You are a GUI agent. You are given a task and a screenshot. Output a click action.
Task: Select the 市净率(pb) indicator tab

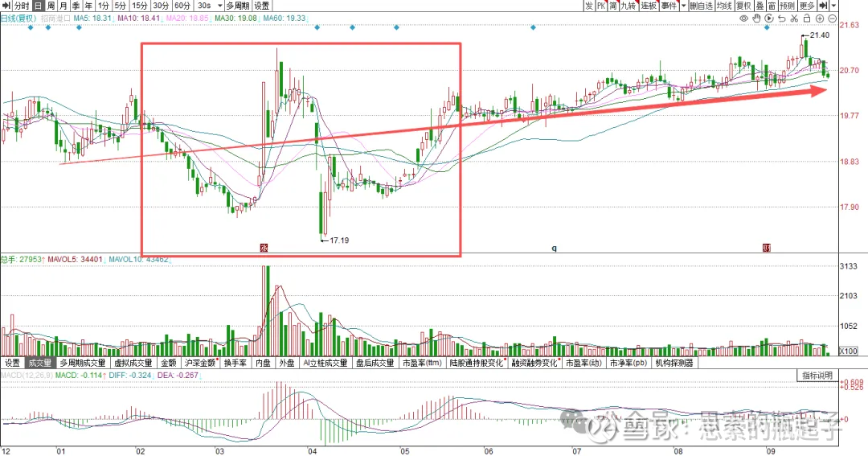click(628, 363)
